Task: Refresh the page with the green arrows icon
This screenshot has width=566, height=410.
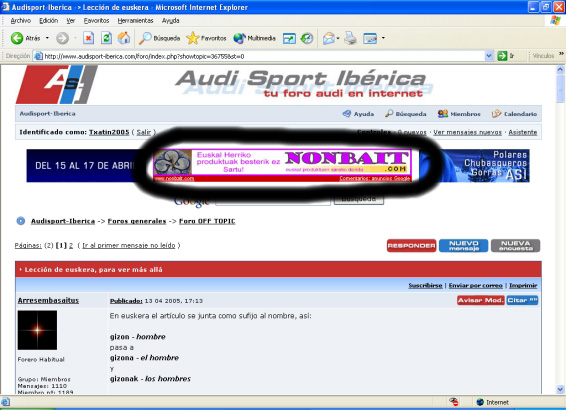Action: tap(106, 38)
